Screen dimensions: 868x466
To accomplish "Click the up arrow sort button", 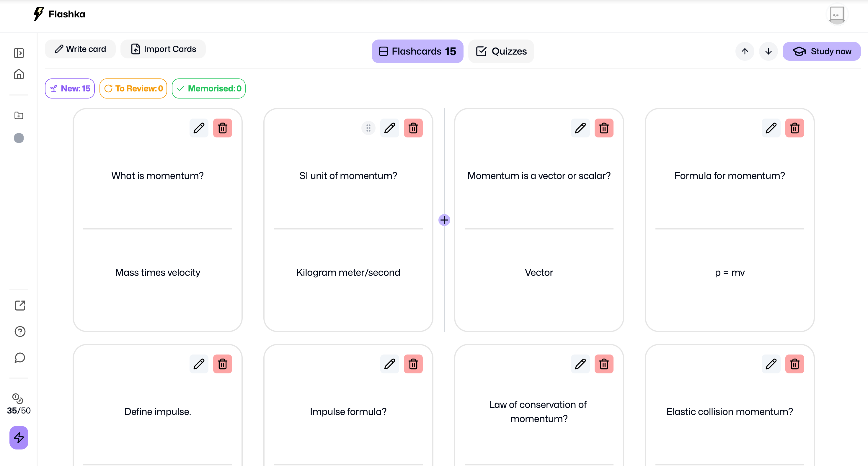I will 745,51.
